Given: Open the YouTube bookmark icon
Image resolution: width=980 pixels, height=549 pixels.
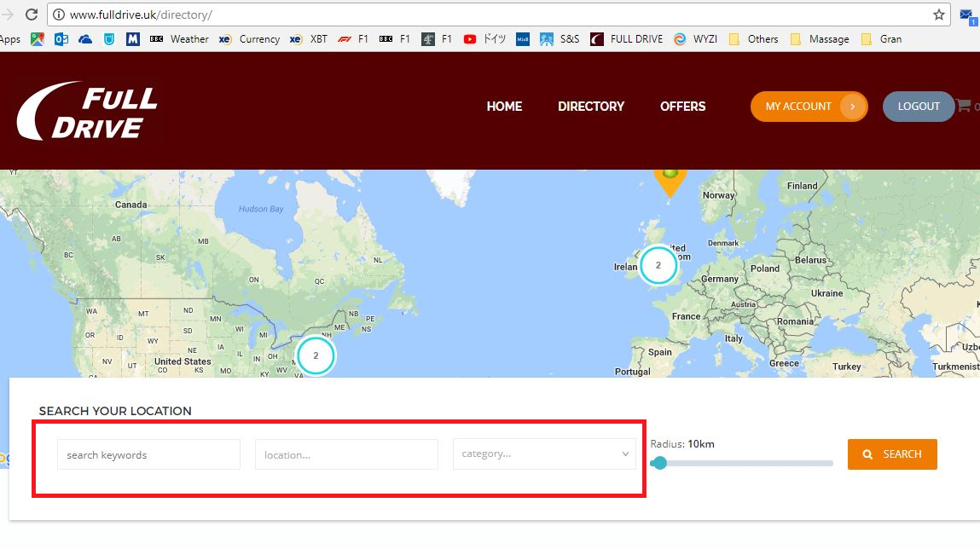Looking at the screenshot, I should (469, 38).
